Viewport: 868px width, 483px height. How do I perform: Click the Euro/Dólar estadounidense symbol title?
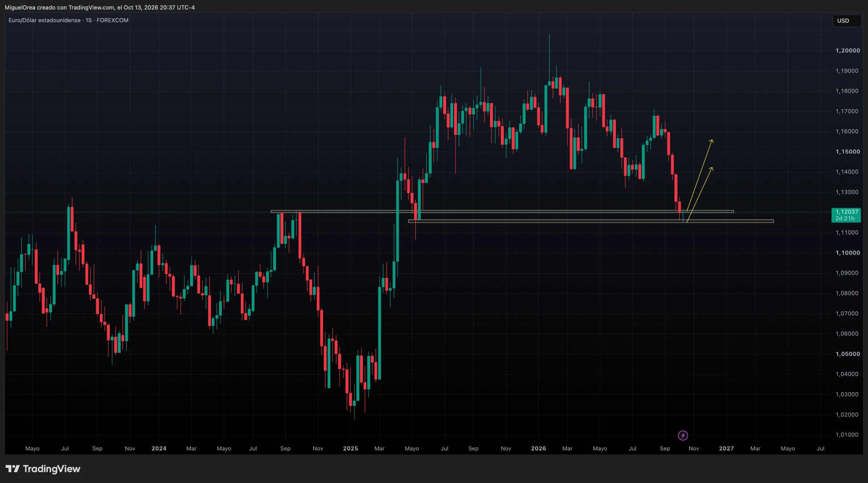(x=44, y=20)
